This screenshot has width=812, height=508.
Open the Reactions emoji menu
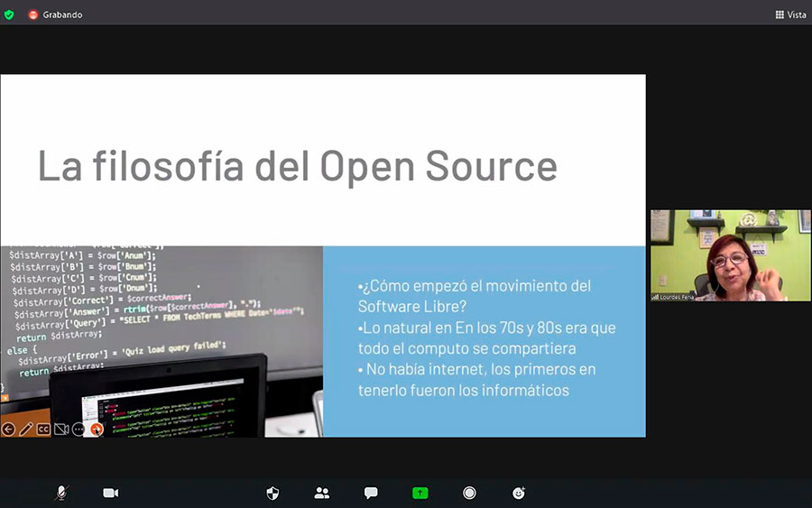coord(519,493)
